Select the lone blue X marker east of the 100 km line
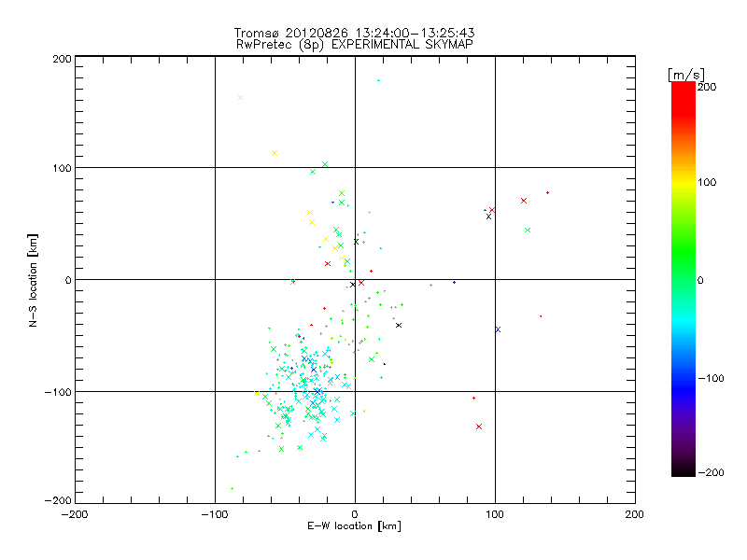The width and height of the screenshot is (747, 560). pos(498,329)
